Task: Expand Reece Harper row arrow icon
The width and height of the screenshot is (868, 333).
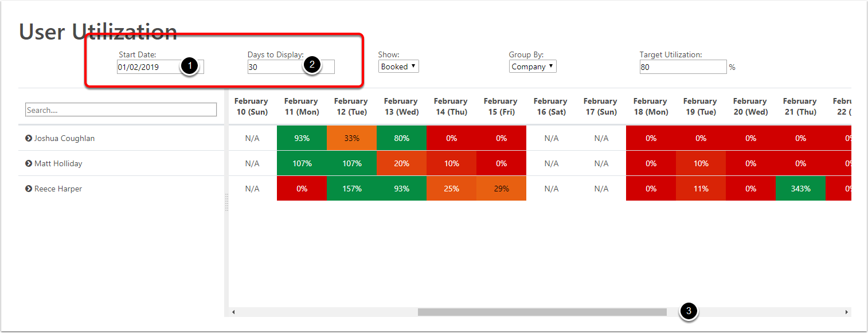Action: [29, 189]
